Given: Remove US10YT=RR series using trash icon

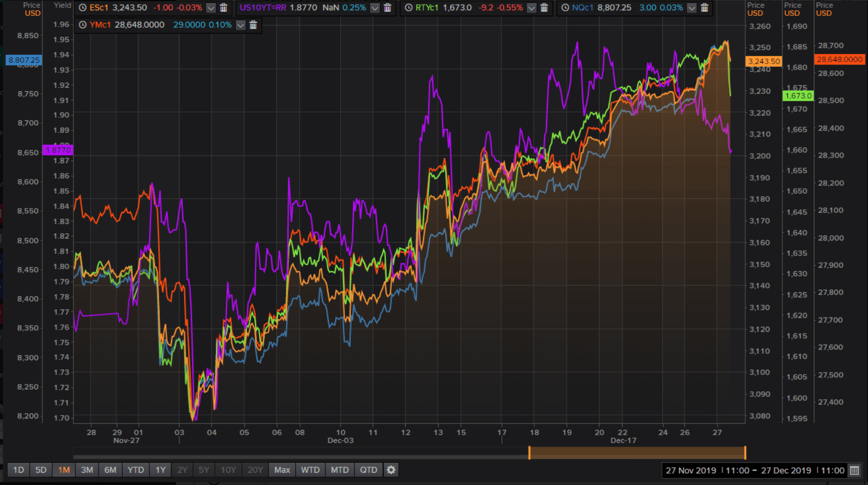Looking at the screenshot, I should click(387, 8).
